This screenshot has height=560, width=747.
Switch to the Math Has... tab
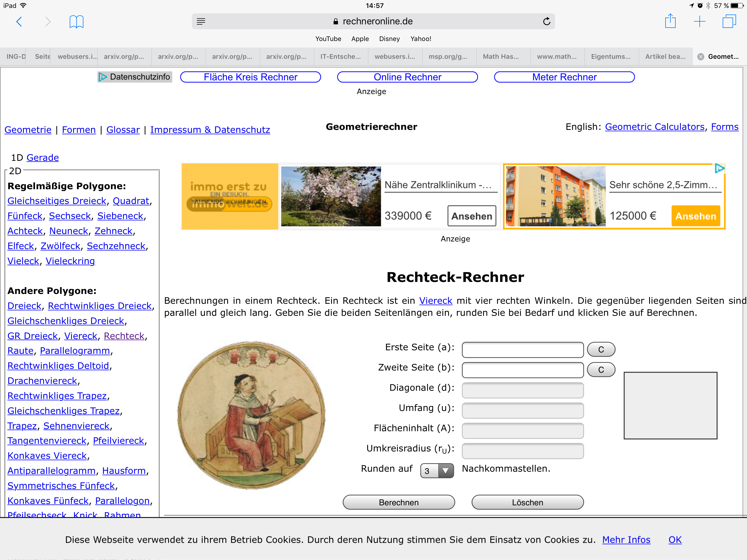[x=500, y=56]
